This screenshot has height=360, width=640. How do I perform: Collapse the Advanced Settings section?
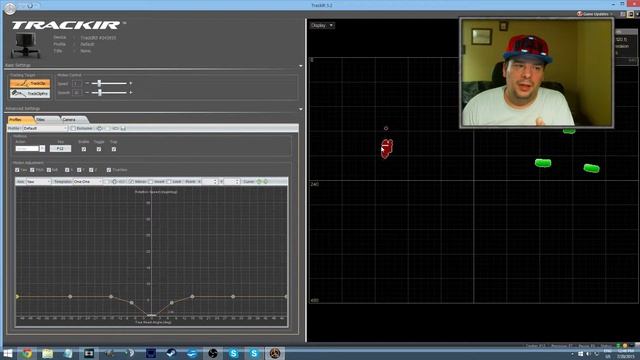[301, 109]
